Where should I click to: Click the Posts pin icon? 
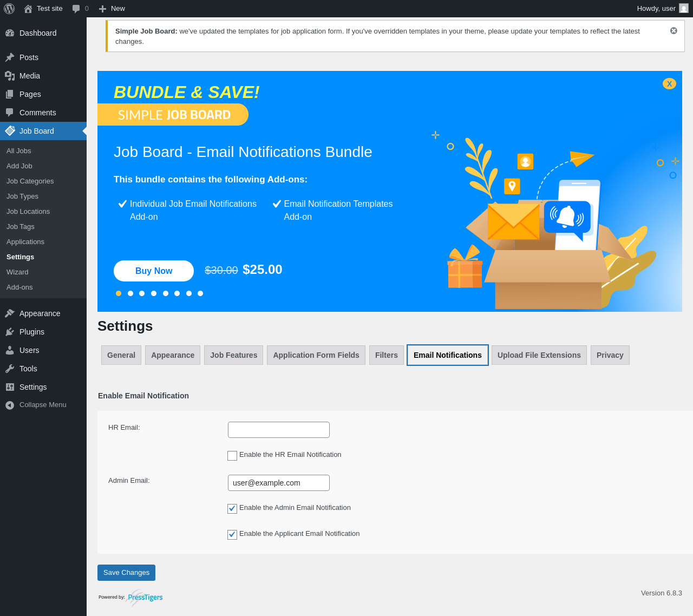pos(10,57)
